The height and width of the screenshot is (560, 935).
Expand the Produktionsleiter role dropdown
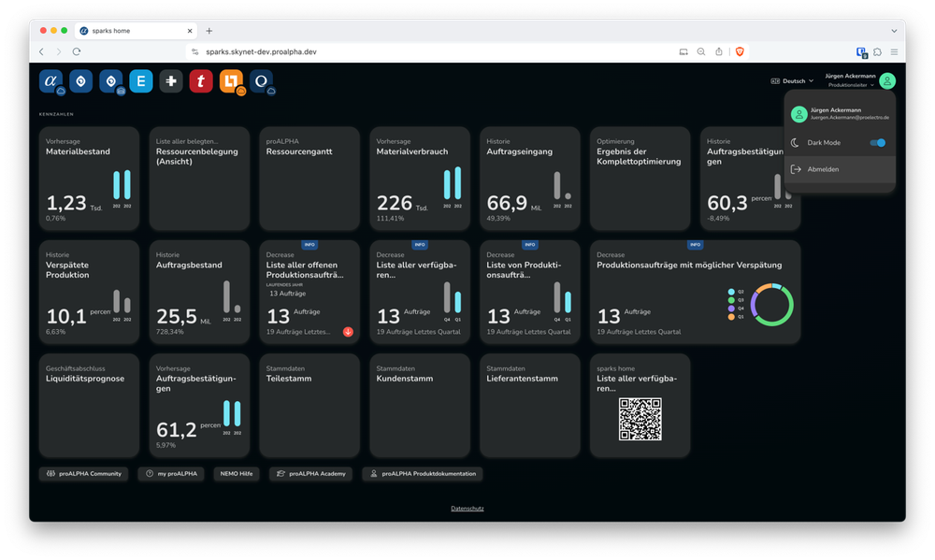851,85
